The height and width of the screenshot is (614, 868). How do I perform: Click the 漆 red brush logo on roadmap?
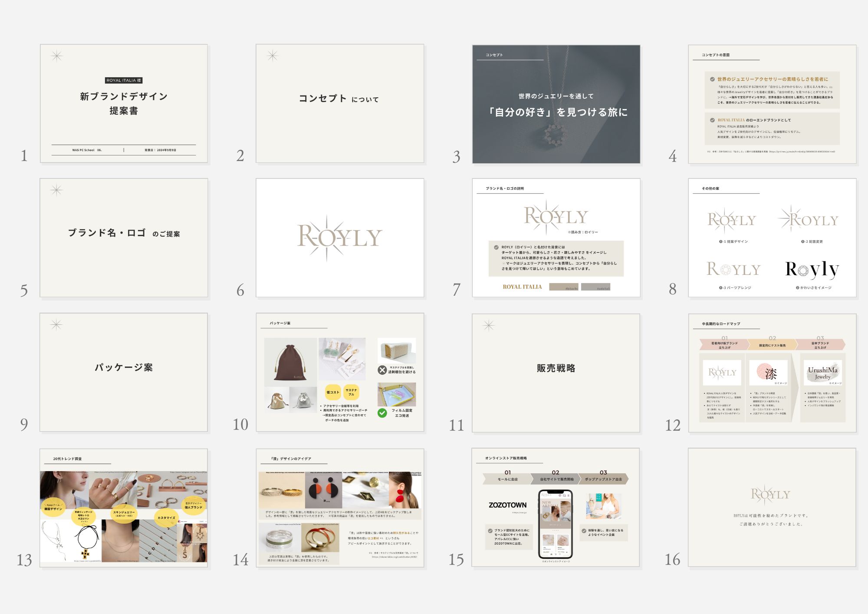pos(769,373)
